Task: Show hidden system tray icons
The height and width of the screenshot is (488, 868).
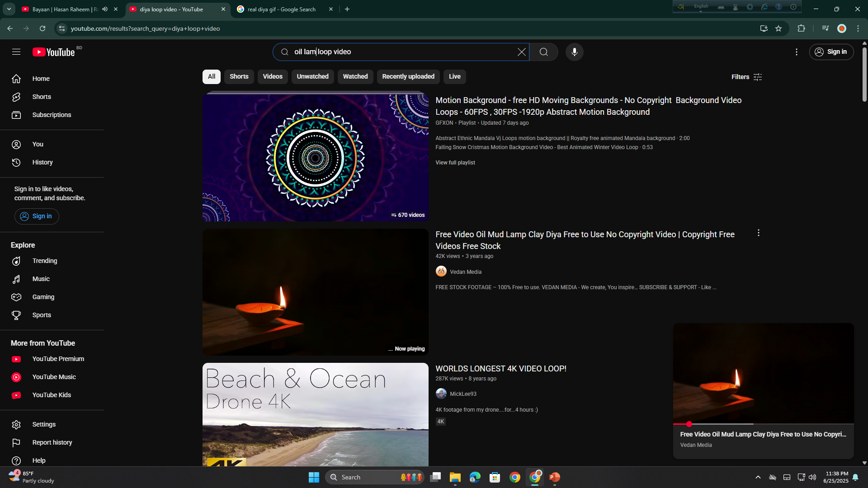Action: tap(758, 477)
